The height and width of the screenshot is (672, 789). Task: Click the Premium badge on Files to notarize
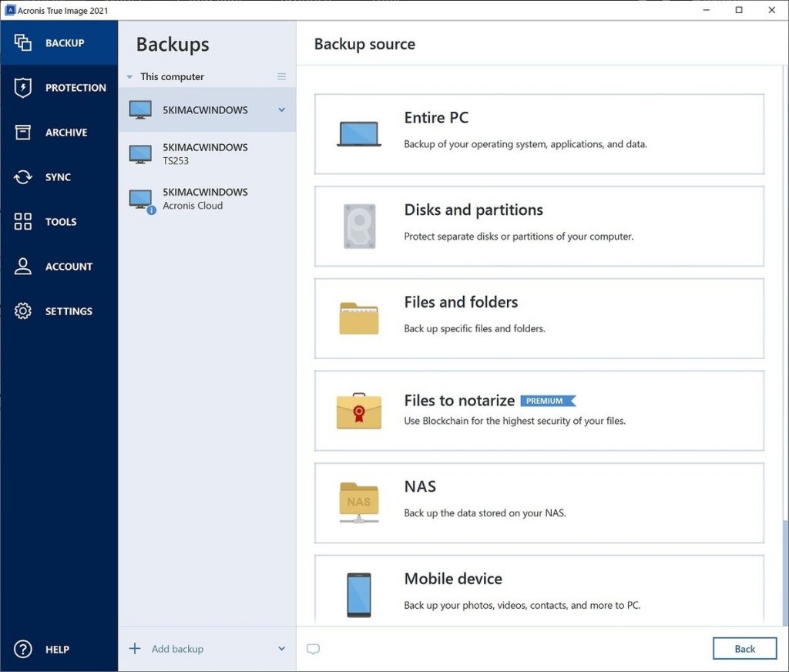tap(549, 401)
